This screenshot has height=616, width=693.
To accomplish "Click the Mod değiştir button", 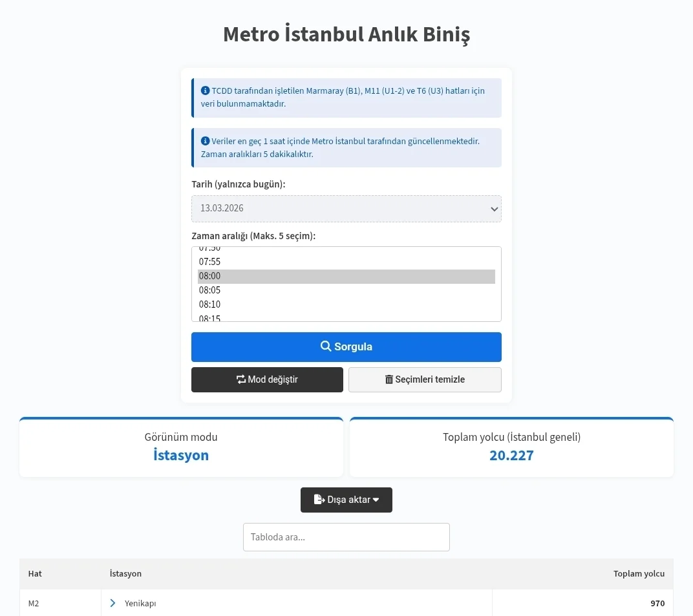I will pos(267,379).
